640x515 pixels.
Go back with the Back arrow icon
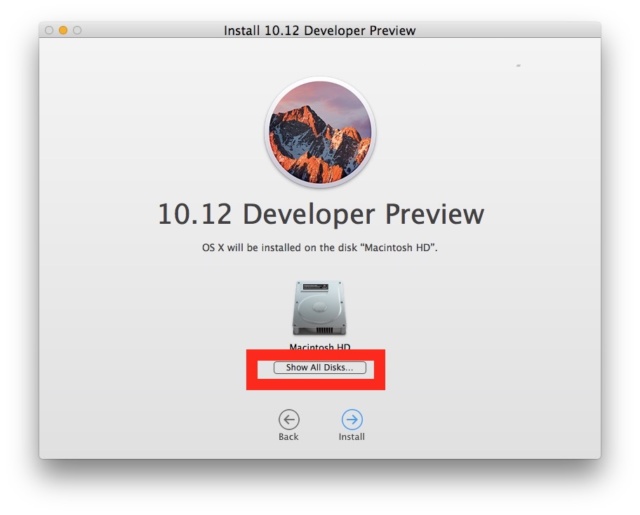[289, 420]
